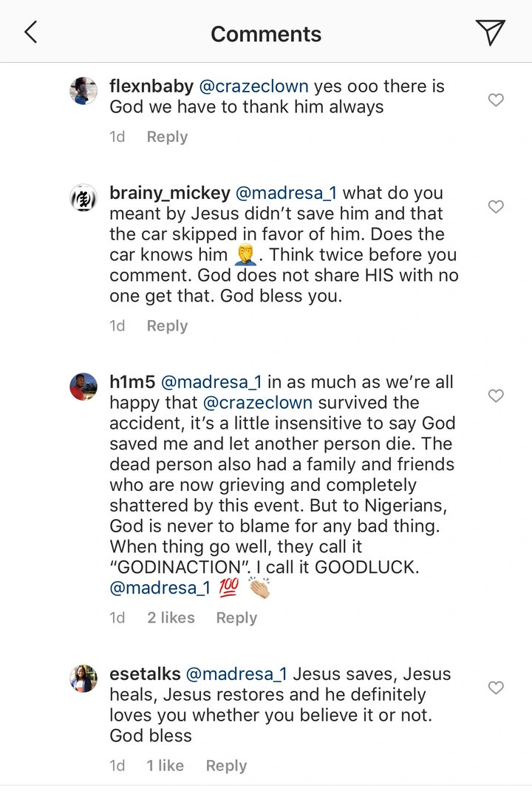The height and width of the screenshot is (791, 532).
Task: Toggle heart on brainy_mickey's comment
Action: pos(497,207)
